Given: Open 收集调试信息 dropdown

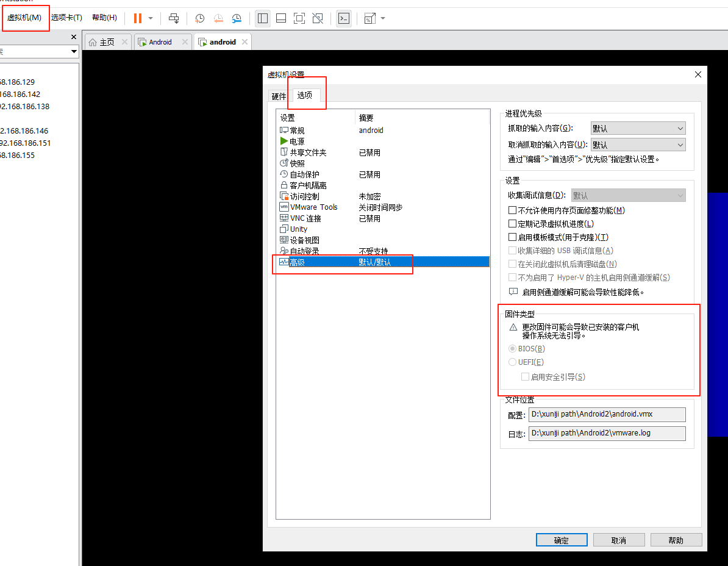Looking at the screenshot, I should click(628, 195).
